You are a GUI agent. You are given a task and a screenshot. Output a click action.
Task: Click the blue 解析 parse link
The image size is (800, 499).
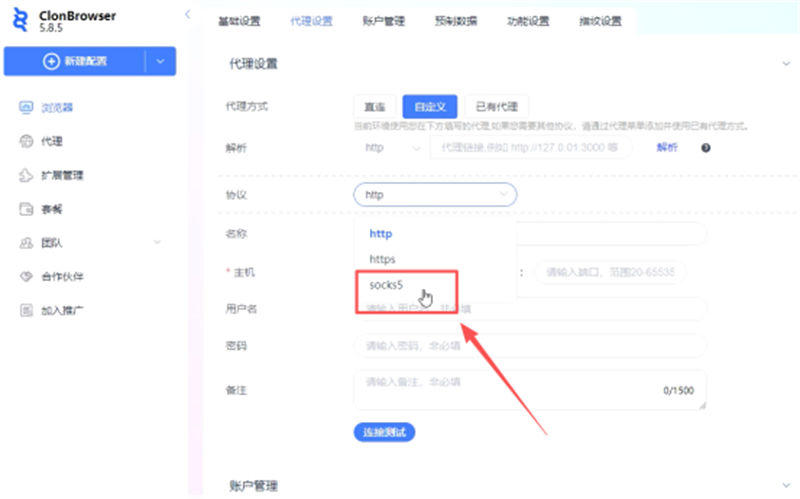pos(667,147)
